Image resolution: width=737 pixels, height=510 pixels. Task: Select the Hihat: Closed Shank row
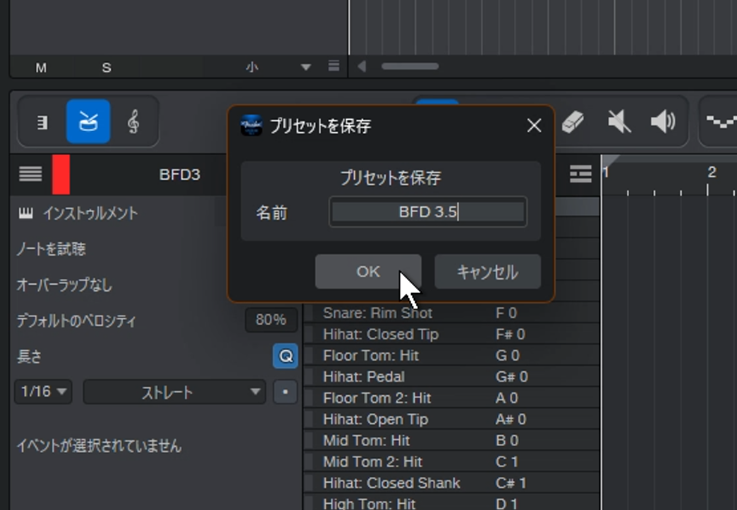(451, 483)
